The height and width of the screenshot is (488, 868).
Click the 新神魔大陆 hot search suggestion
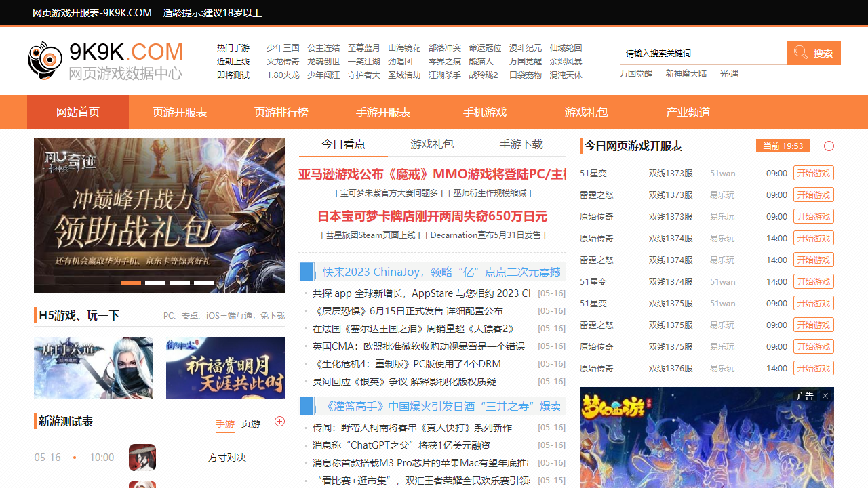[686, 74]
